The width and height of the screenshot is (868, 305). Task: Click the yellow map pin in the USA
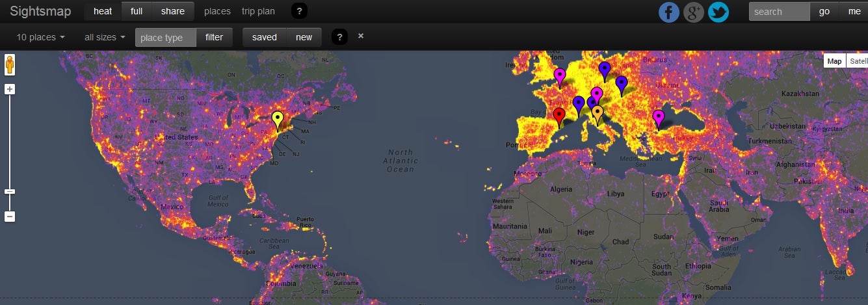coord(278,119)
